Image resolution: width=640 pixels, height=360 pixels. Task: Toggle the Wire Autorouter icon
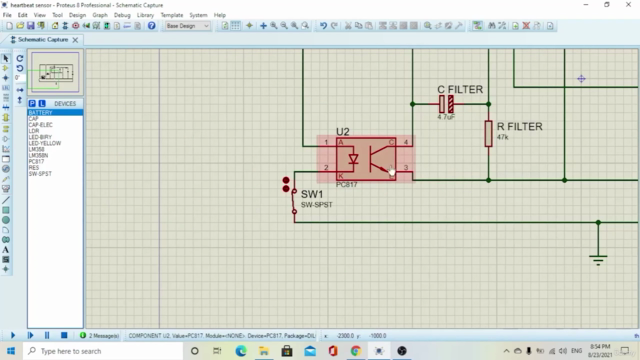[477, 26]
